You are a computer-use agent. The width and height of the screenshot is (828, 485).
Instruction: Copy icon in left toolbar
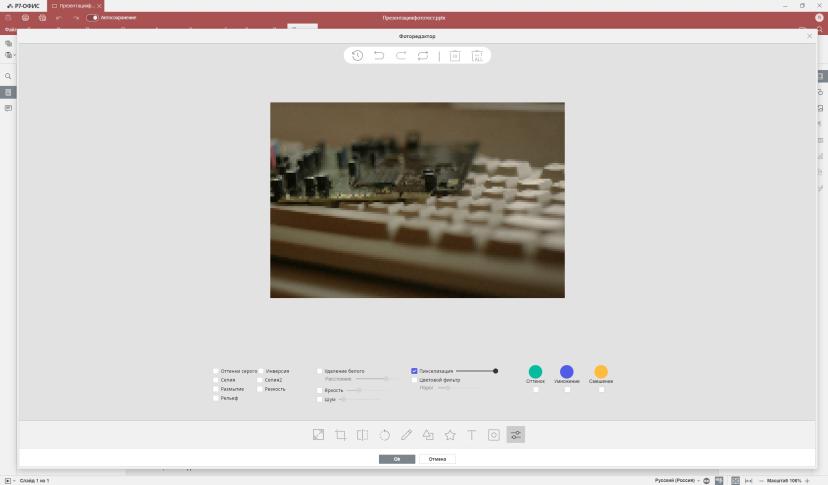[8, 43]
